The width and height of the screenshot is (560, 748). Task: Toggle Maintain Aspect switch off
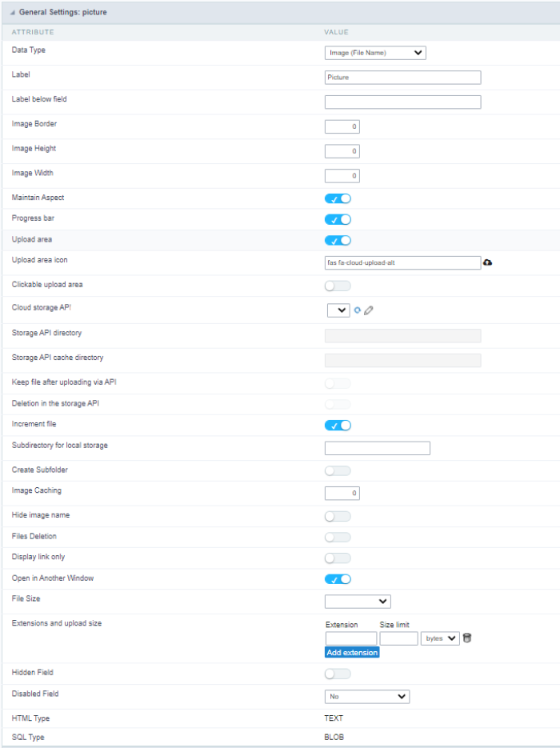(x=338, y=198)
